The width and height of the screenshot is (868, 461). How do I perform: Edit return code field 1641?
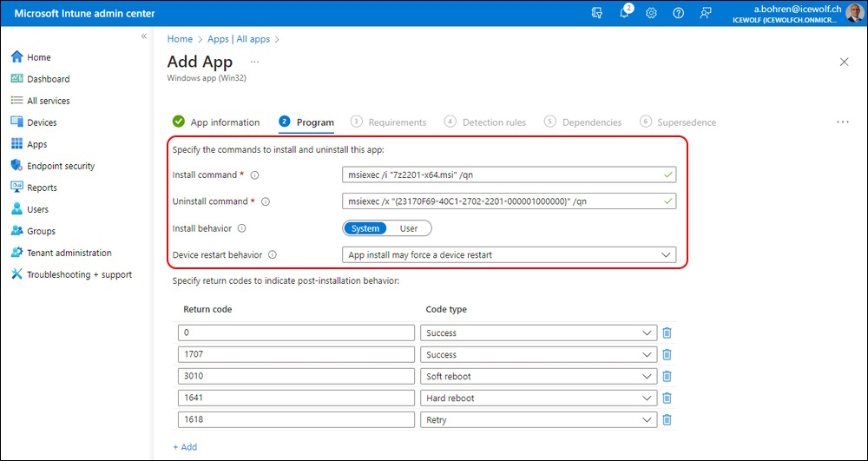pyautogui.click(x=296, y=398)
